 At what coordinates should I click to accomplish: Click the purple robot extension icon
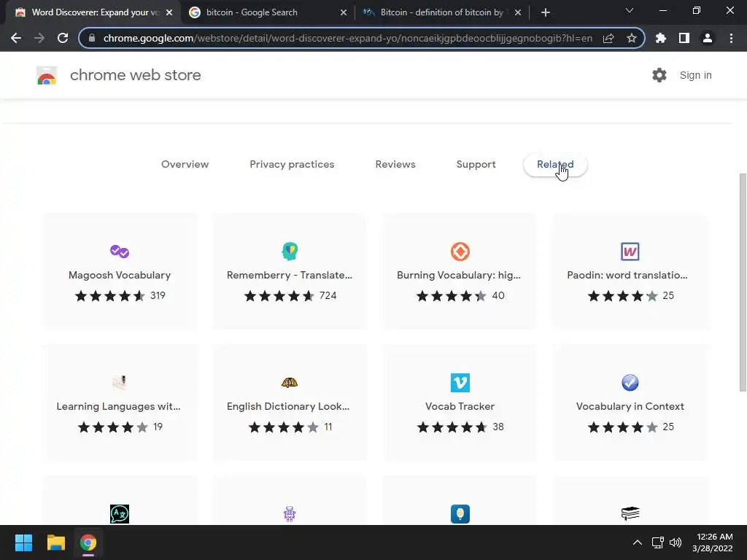click(290, 514)
